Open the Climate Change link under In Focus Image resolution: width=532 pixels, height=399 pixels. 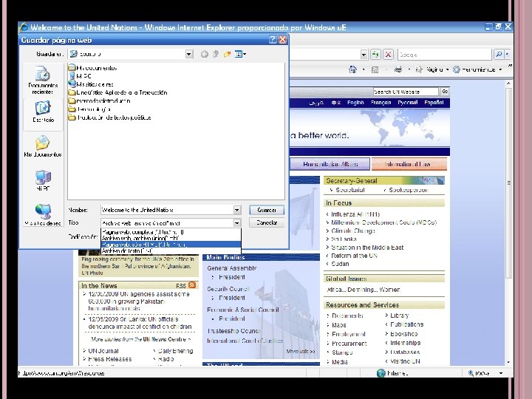[353, 231]
